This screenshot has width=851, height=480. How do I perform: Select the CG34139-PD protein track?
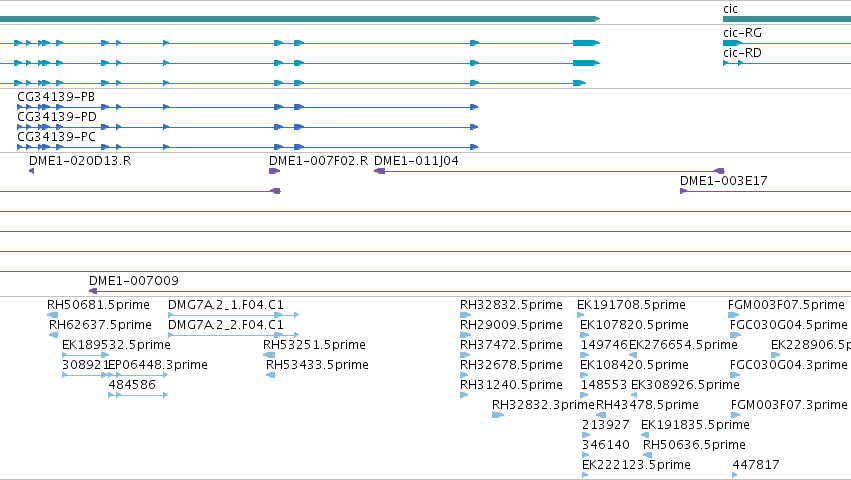pos(247,127)
